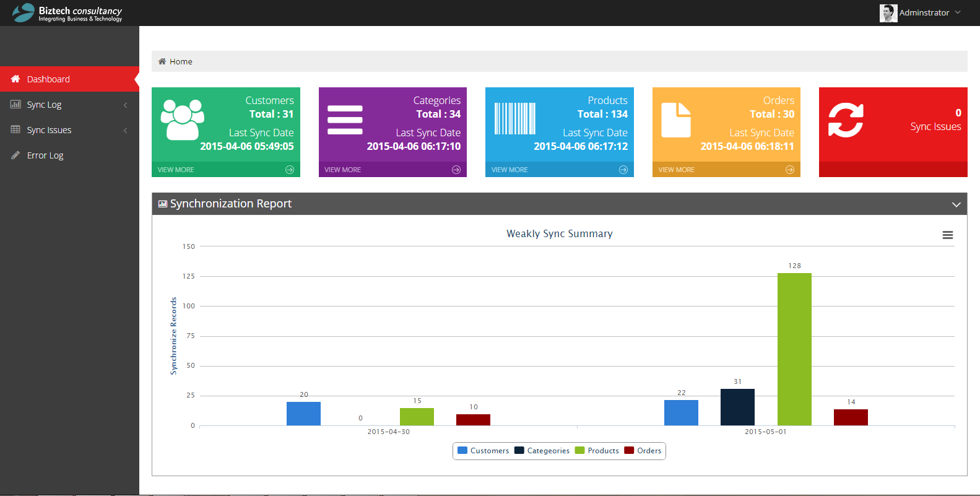Screen dimensions: 980x496
Task: Click the red Sync Issues refresh icon
Action: click(x=846, y=120)
